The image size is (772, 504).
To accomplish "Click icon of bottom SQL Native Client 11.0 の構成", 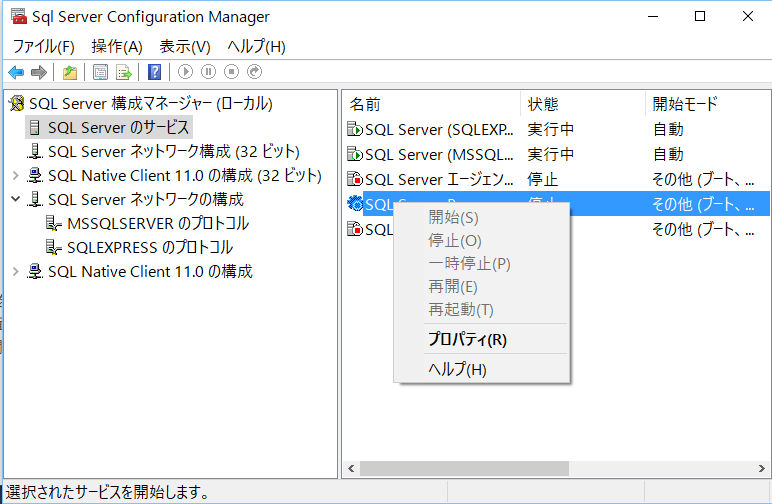I will coord(35,271).
